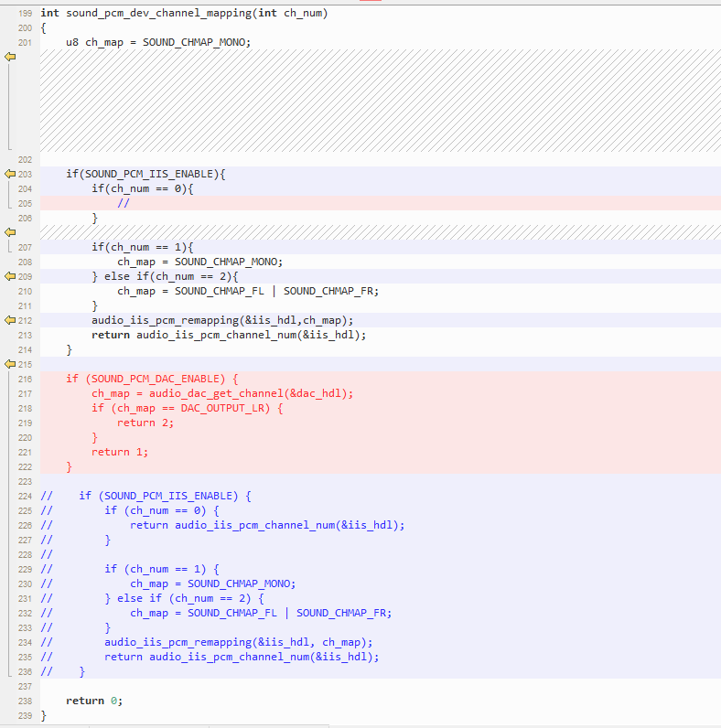Click inside the large hatched missing-lines region

click(381, 101)
